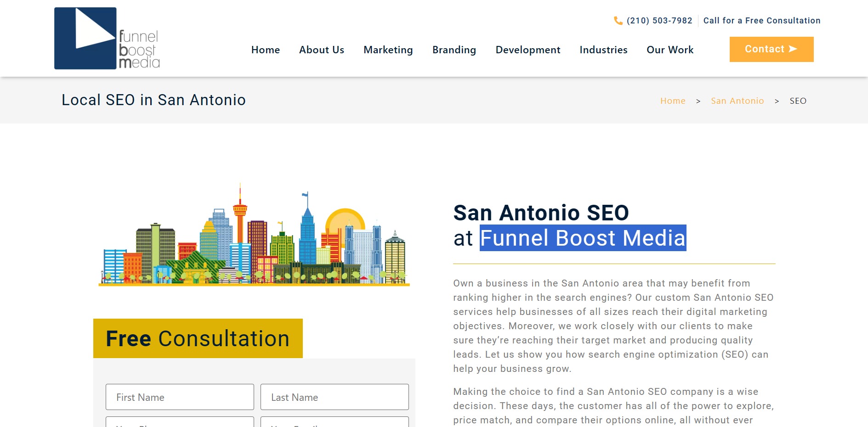Image resolution: width=868 pixels, height=427 pixels.
Task: Click the orange Contact button
Action: [772, 49]
